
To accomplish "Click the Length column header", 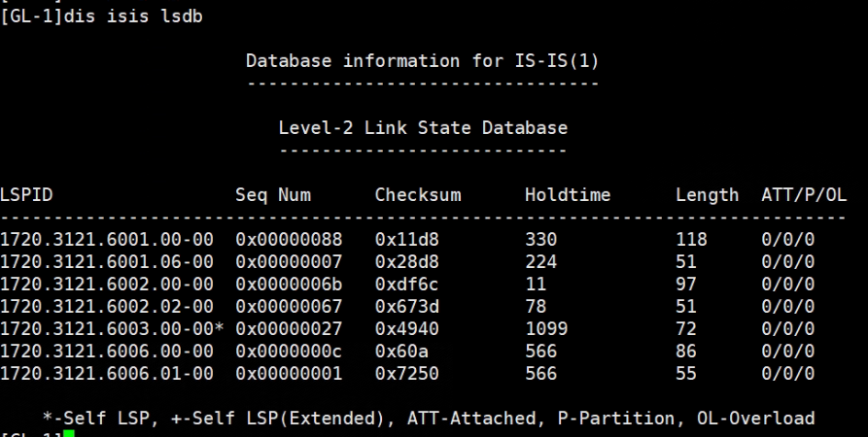I will 707,195.
